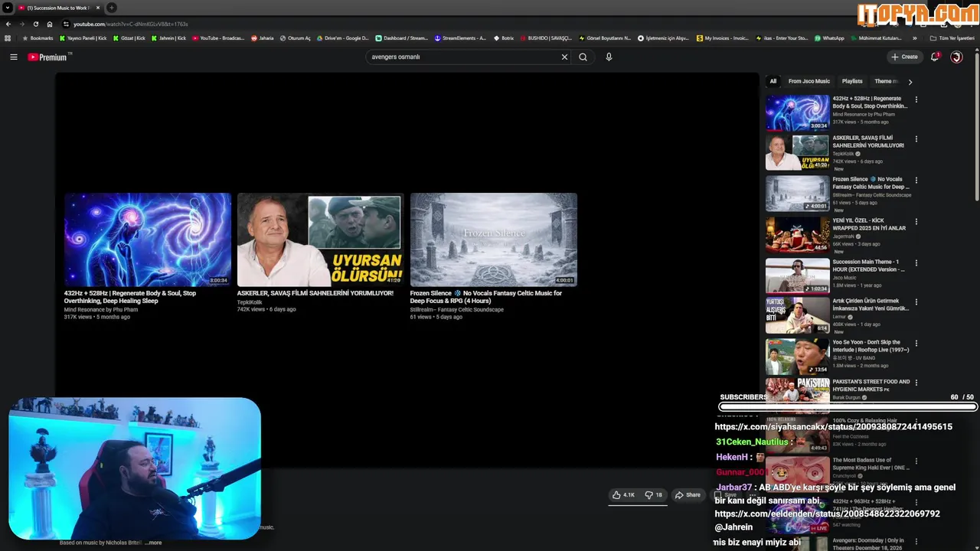Open the Jahrein | Kick bookmark
Viewport: 980px width, 551px height.
[168, 38]
